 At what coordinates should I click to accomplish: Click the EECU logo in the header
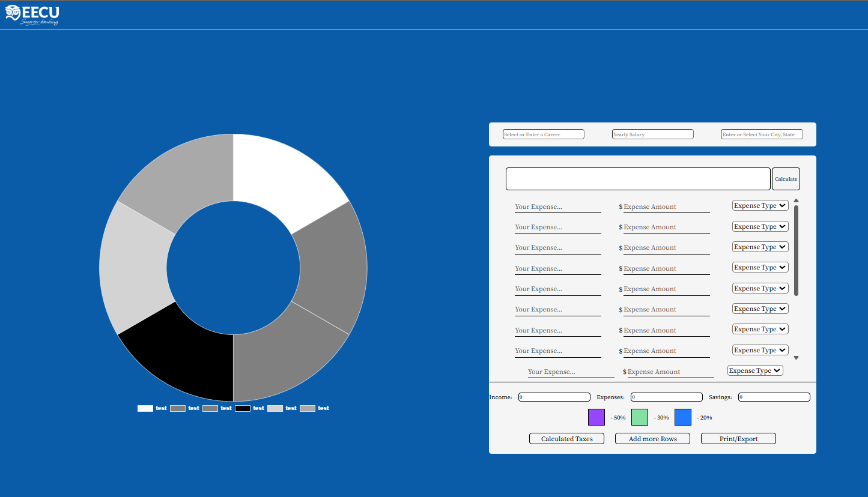pos(32,15)
